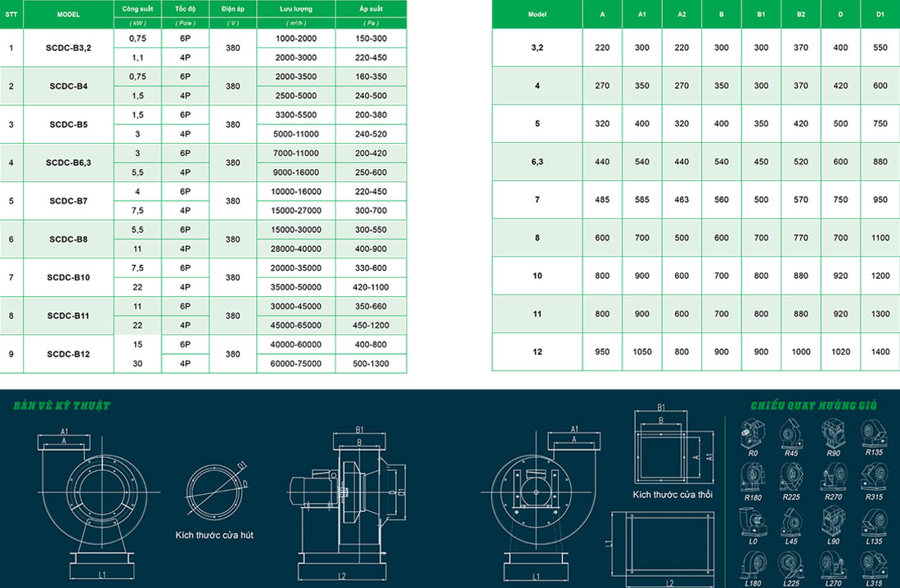Click the circular inlet diagram with D and D1

click(x=214, y=491)
